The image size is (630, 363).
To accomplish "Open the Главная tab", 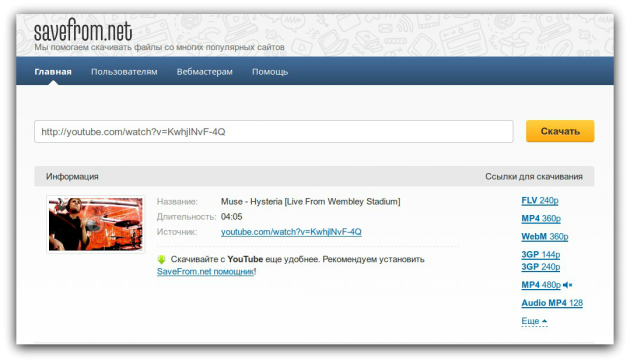I will 53,72.
